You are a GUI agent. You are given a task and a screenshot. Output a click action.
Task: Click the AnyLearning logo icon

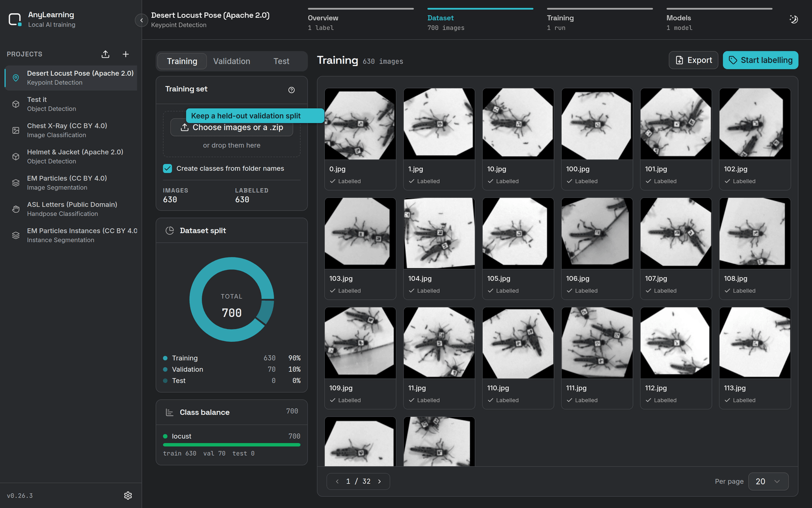click(15, 20)
